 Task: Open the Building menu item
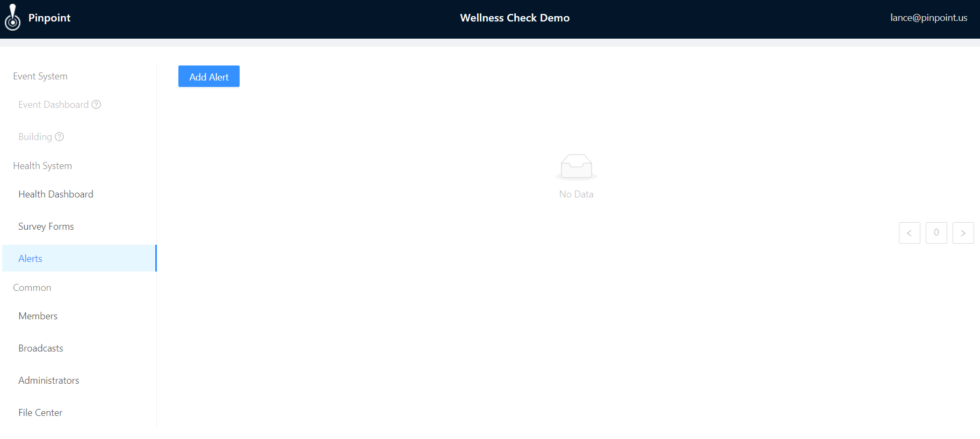80,137
